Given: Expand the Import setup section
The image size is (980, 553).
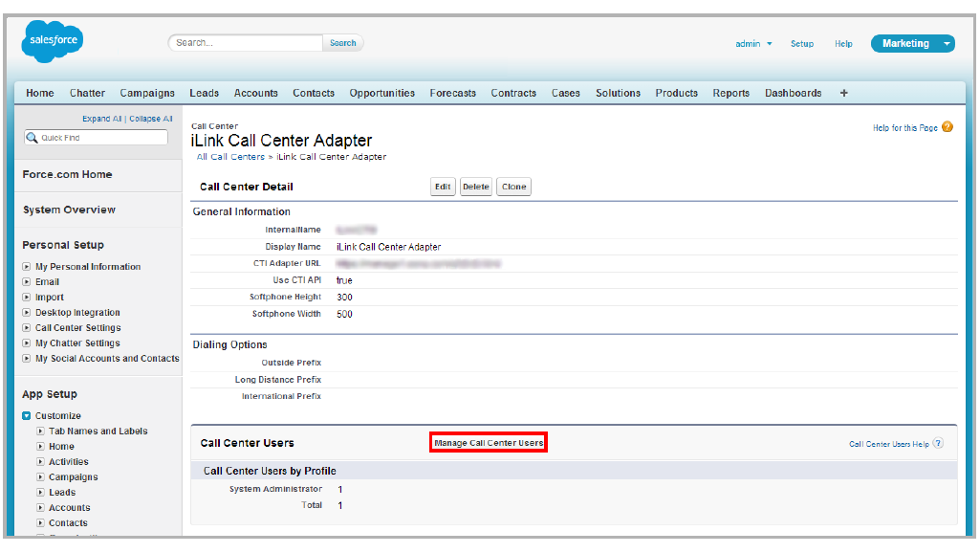Looking at the screenshot, I should click(26, 298).
